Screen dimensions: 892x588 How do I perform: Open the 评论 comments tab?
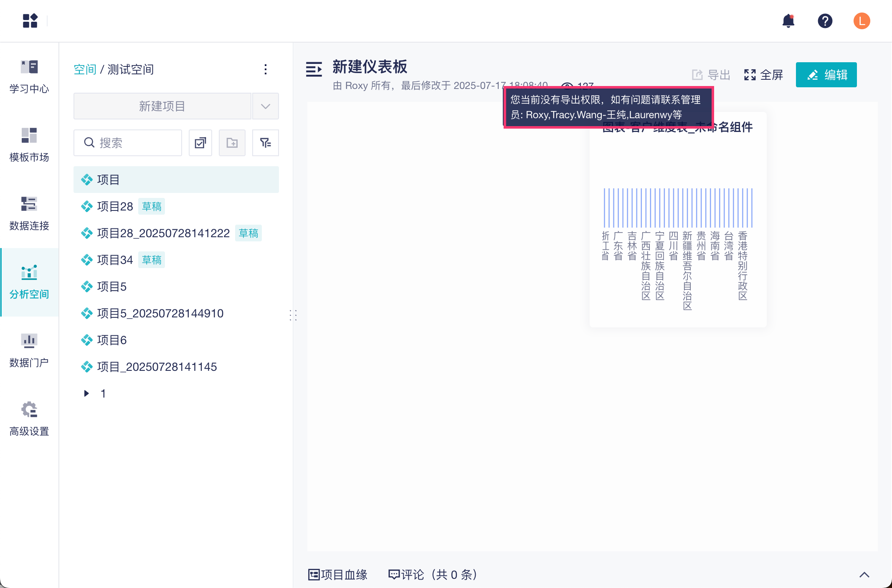[x=433, y=575]
